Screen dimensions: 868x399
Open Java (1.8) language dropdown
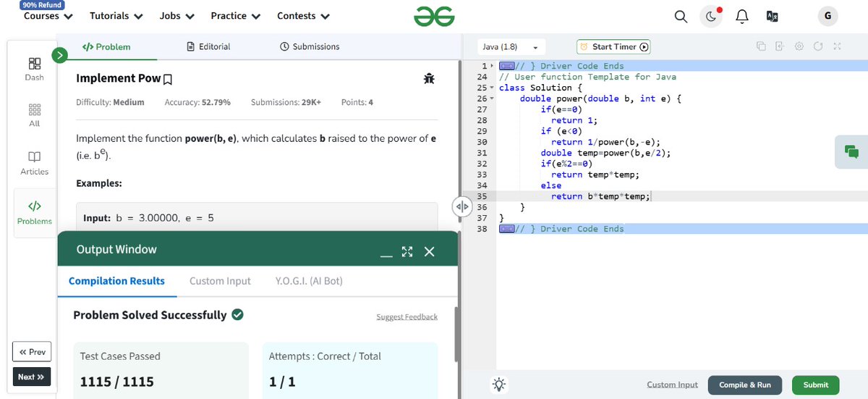pos(512,47)
